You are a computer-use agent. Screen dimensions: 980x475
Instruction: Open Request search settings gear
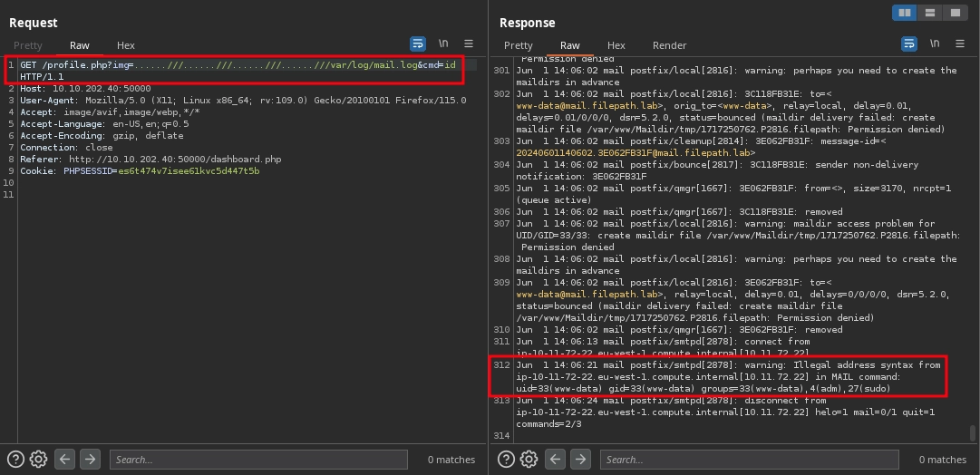point(38,459)
